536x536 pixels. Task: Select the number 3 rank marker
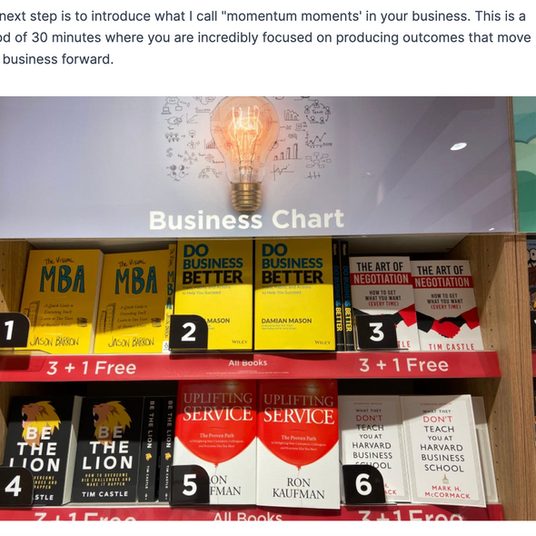pos(376,332)
